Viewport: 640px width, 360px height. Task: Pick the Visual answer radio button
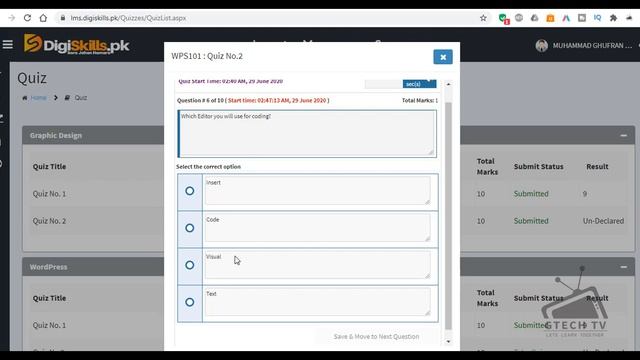(189, 265)
